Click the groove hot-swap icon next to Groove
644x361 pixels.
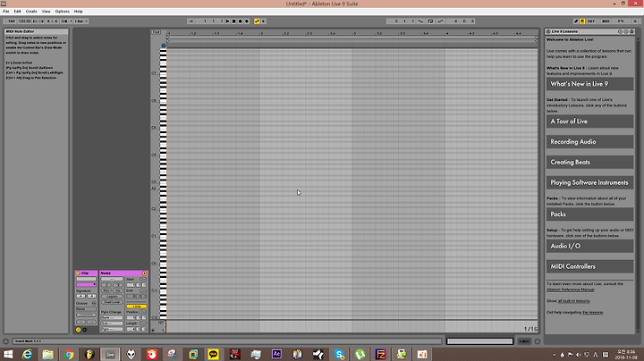point(94,303)
